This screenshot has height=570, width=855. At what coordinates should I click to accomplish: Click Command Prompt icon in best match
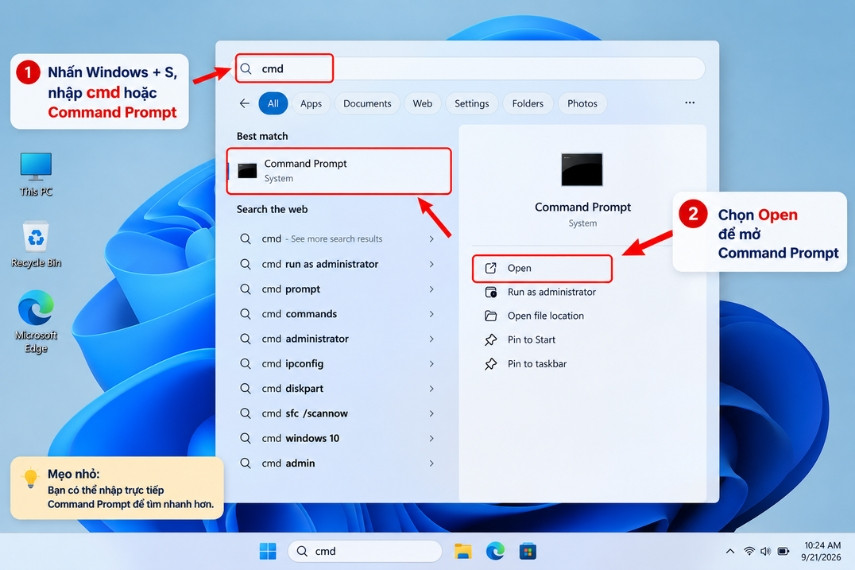pyautogui.click(x=247, y=171)
